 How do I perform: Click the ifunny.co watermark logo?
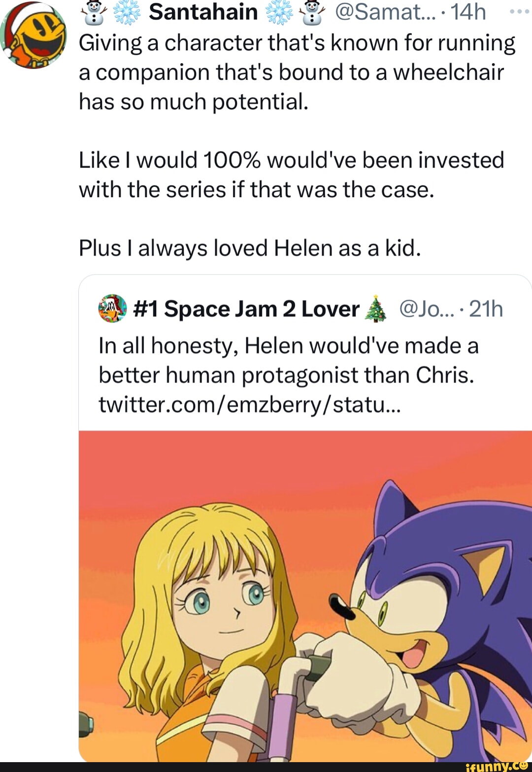click(x=497, y=767)
